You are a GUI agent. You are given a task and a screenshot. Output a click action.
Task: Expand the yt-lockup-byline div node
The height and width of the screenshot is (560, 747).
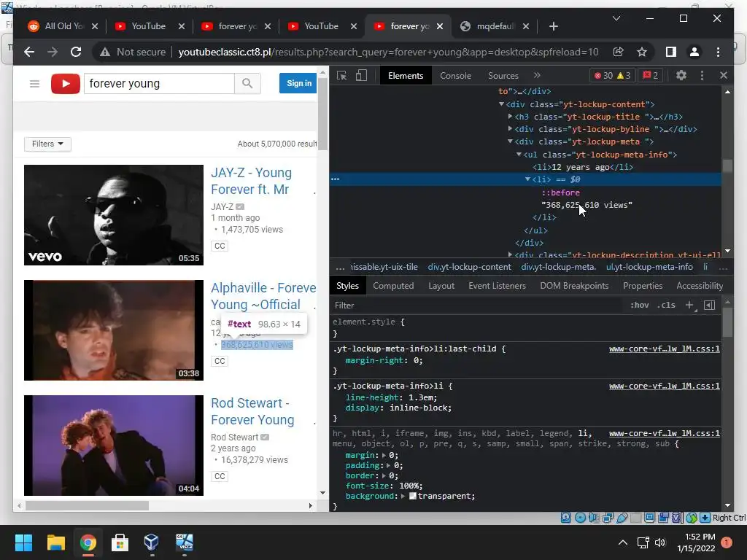pos(510,128)
